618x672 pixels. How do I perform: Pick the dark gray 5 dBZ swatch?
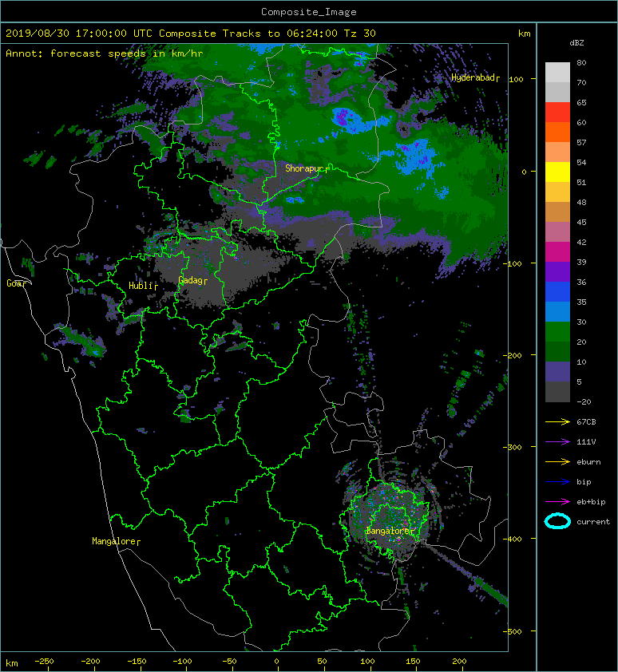pyautogui.click(x=557, y=392)
